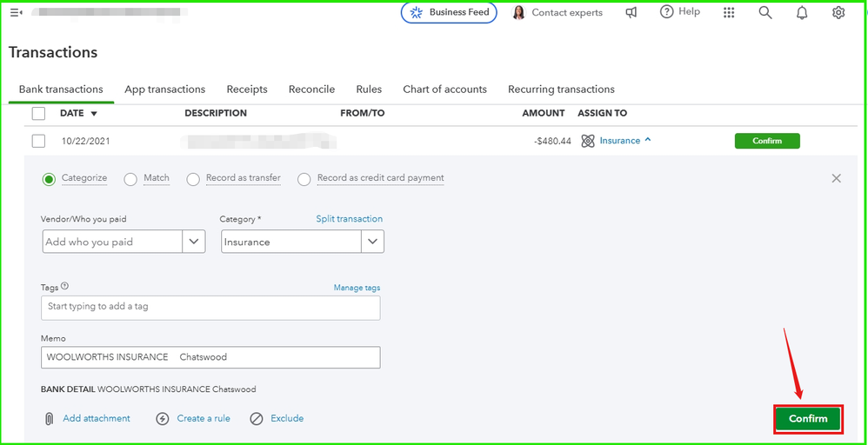Viewport: 868px width, 445px height.
Task: Check the select-all transactions checkbox
Action: point(38,113)
